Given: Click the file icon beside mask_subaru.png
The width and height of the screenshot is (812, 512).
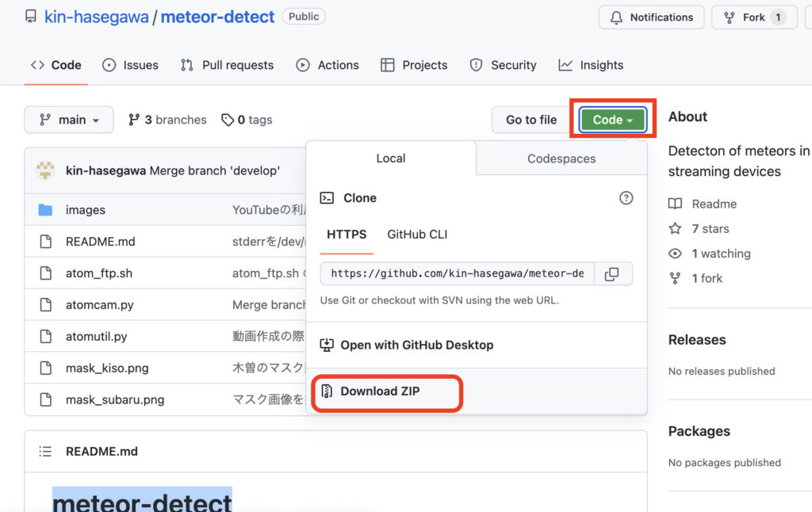Looking at the screenshot, I should 45,399.
